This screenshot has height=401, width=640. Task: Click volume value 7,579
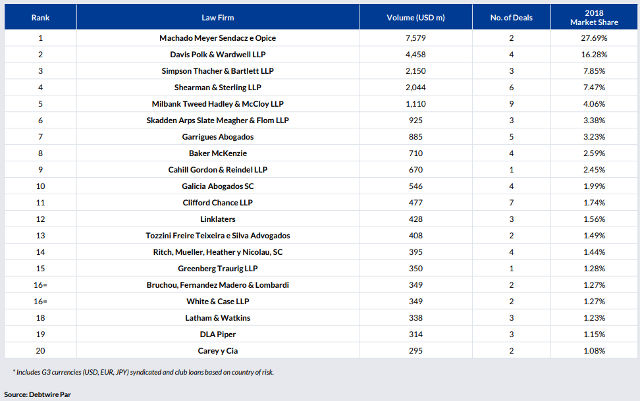coord(416,38)
